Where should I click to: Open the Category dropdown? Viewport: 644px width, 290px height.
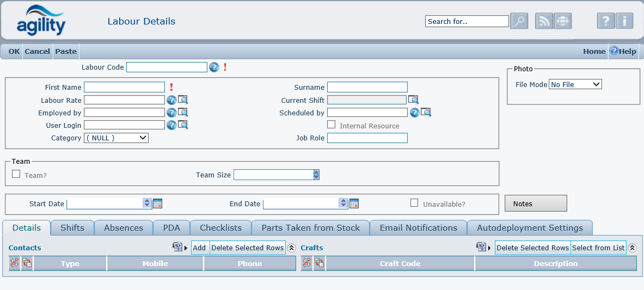point(116,138)
